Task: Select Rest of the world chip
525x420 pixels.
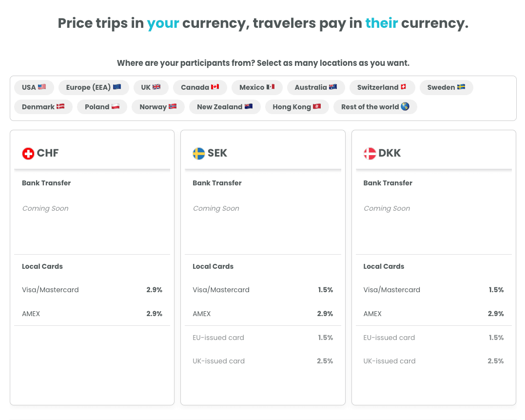Action: point(375,107)
